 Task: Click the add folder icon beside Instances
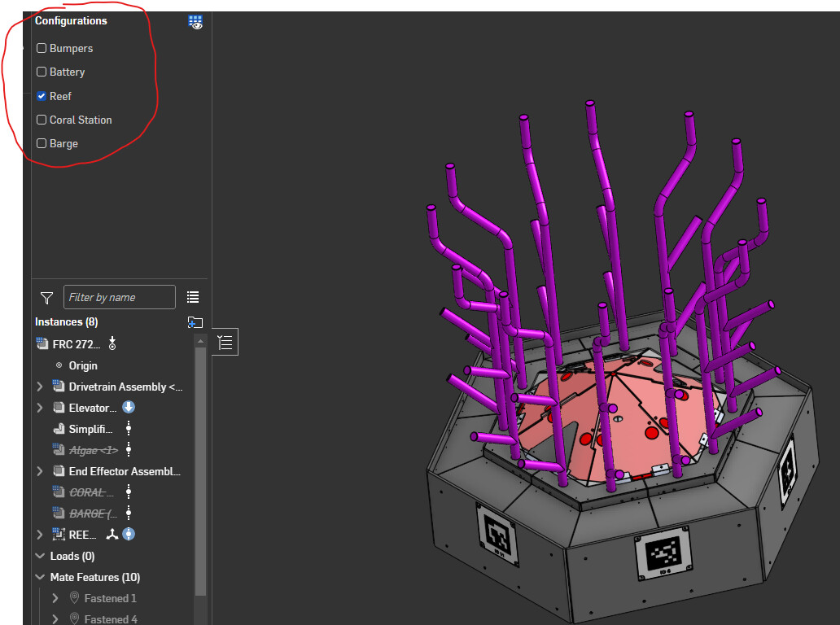pyautogui.click(x=195, y=322)
